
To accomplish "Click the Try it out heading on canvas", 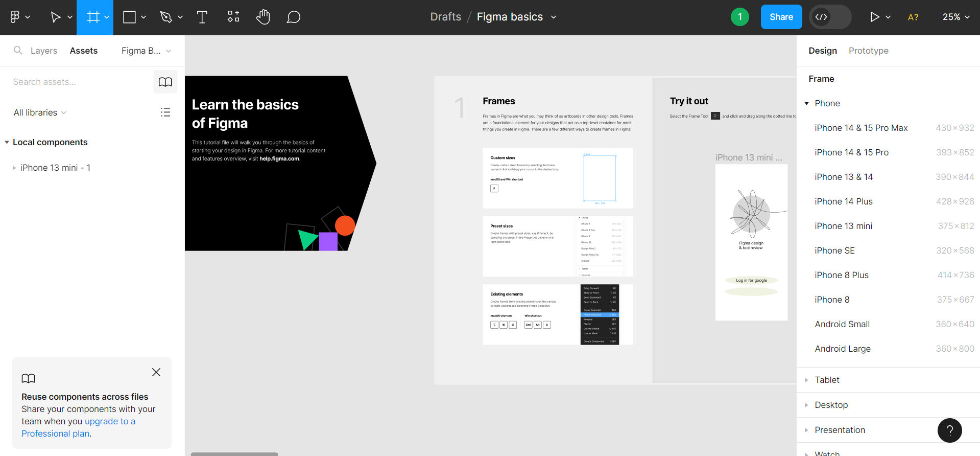I will [x=689, y=101].
